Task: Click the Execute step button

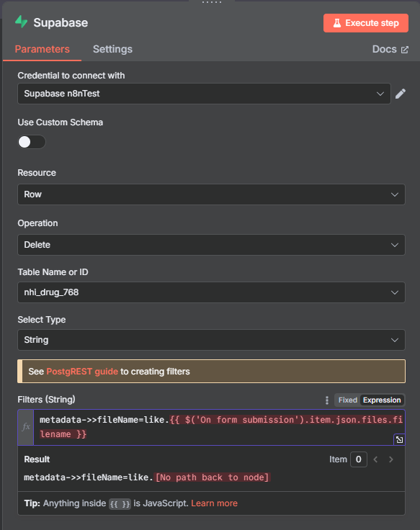Action: click(x=366, y=23)
